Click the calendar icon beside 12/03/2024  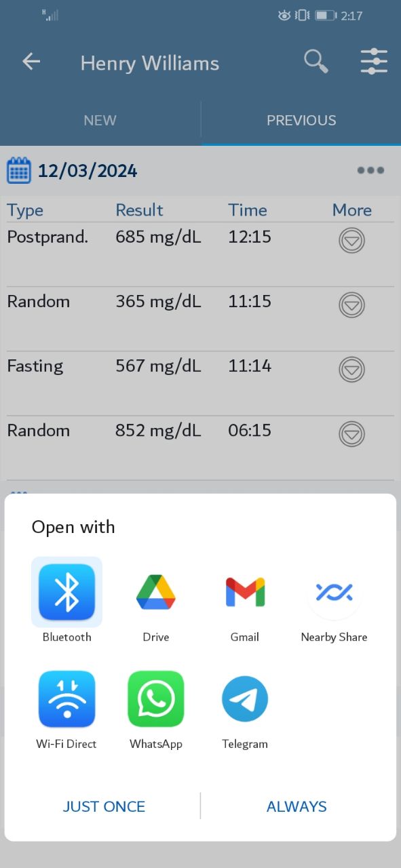[19, 170]
